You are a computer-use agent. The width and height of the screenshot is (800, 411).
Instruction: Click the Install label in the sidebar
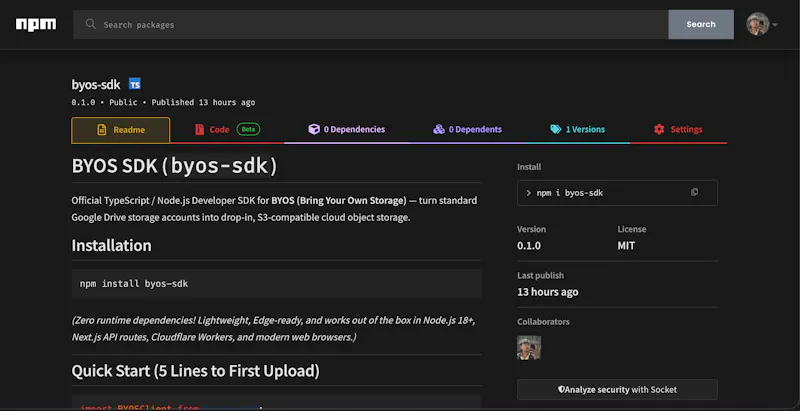tap(529, 167)
